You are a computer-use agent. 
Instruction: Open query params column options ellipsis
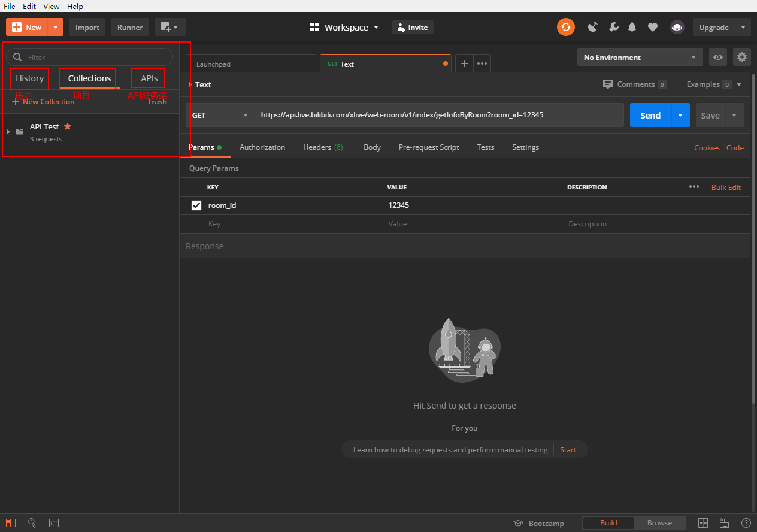(x=694, y=186)
